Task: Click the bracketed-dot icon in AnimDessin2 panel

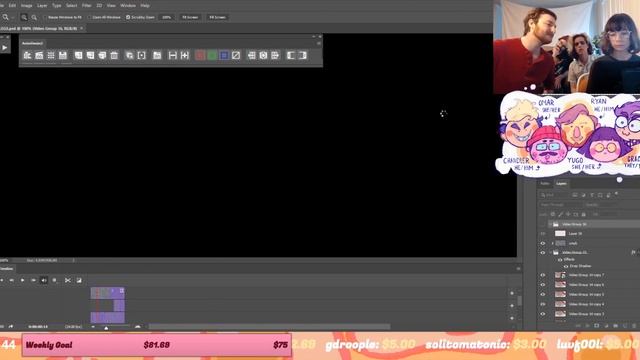Action: click(142, 56)
